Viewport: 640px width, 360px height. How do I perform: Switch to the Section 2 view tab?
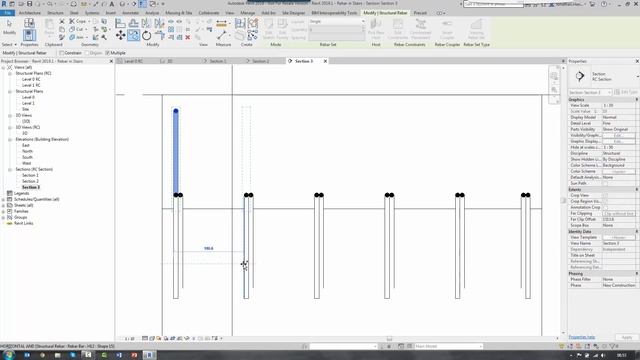tap(260, 61)
